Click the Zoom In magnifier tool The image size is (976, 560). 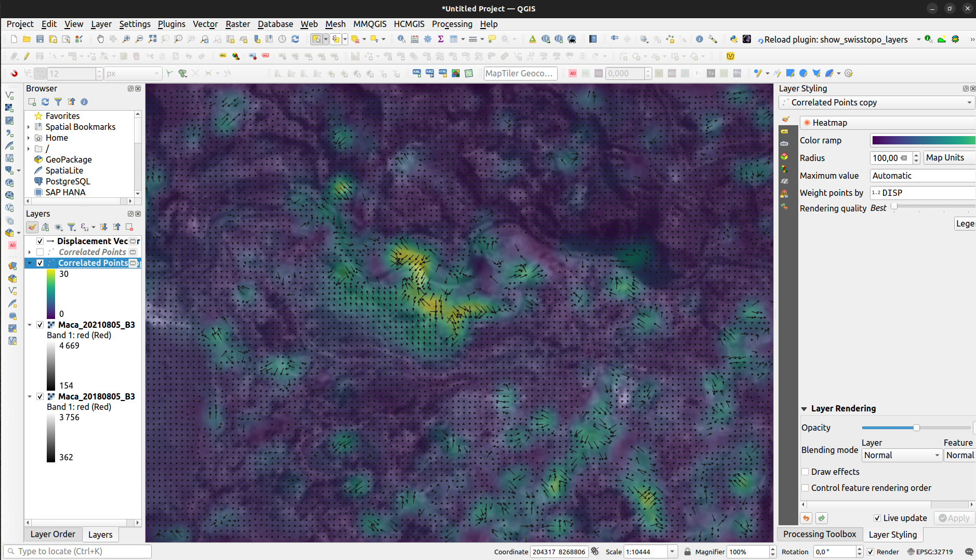126,39
